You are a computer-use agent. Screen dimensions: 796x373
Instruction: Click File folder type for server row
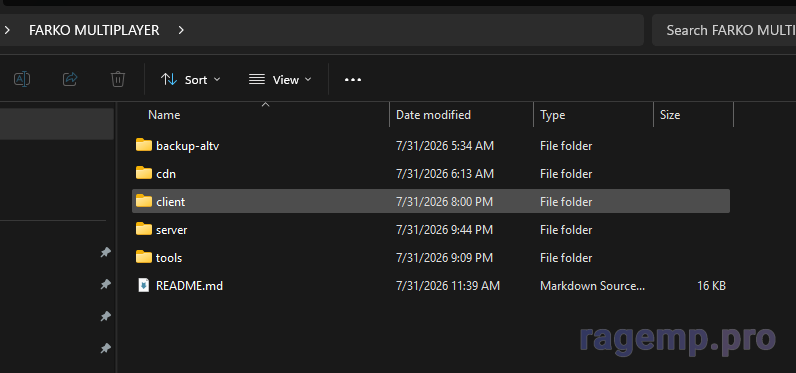pos(566,230)
